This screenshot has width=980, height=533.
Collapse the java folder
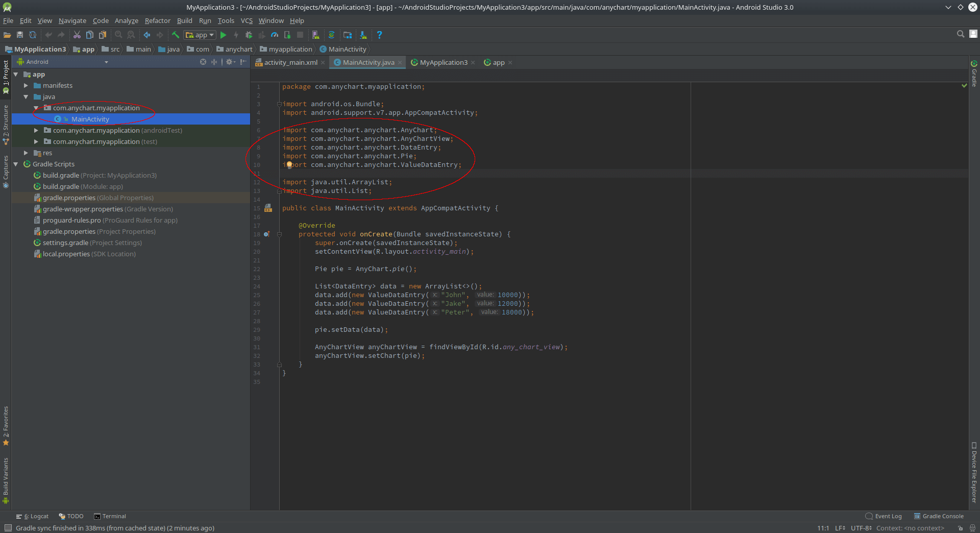click(26, 97)
